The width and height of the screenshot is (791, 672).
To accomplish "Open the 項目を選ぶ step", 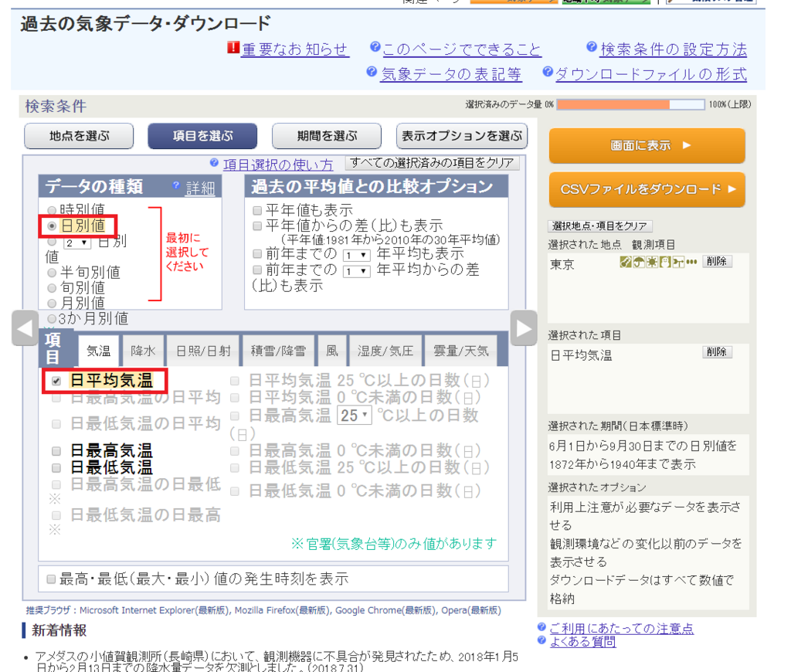I will [x=202, y=136].
